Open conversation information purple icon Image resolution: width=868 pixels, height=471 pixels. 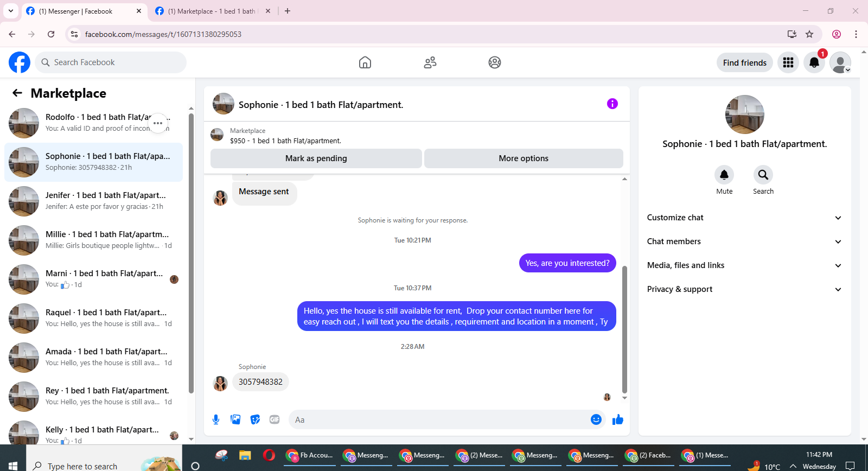coord(612,104)
